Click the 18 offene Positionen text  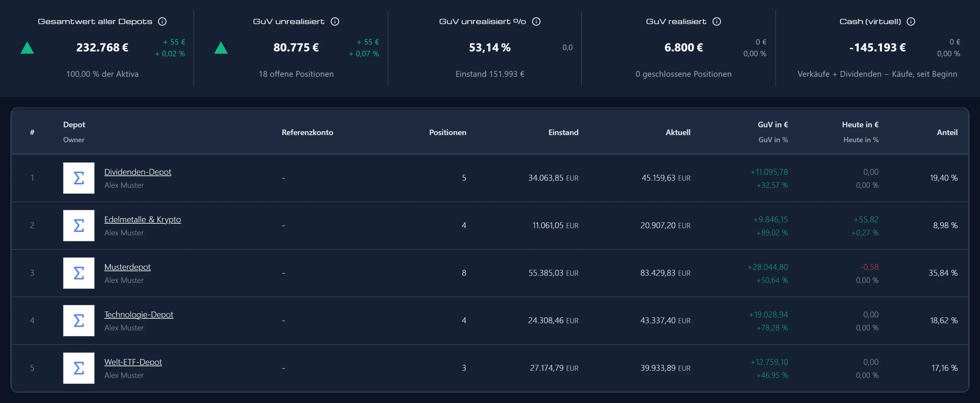pos(296,74)
